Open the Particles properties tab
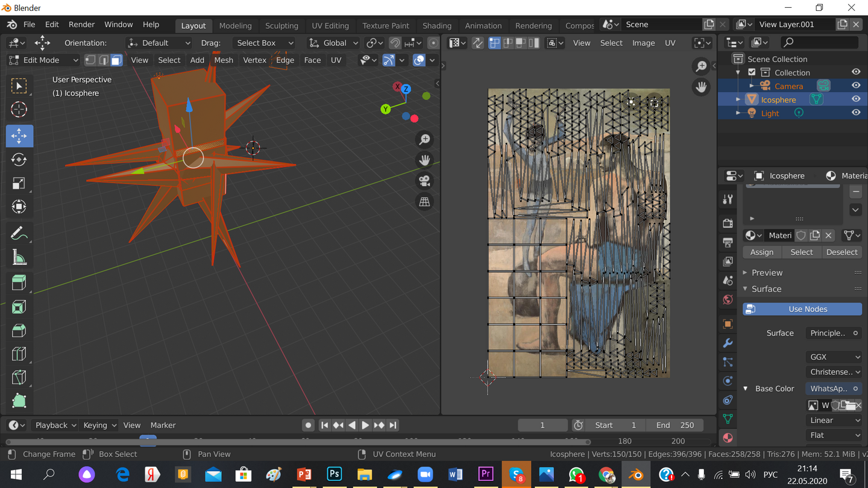868x488 pixels. (728, 362)
